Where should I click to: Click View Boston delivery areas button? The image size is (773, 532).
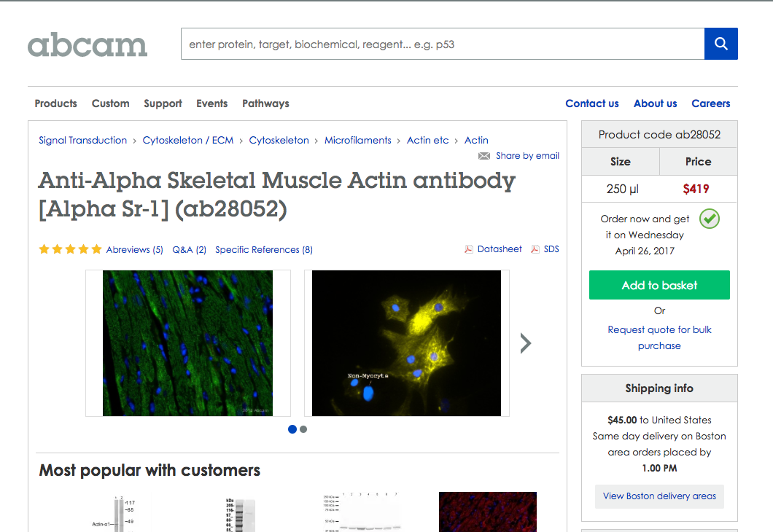tap(660, 496)
